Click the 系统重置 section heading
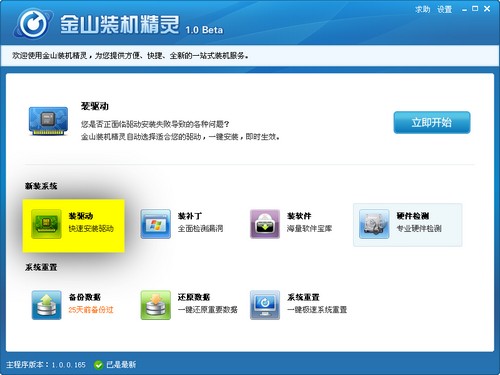Screen dimensions: 500x375 click(41, 267)
